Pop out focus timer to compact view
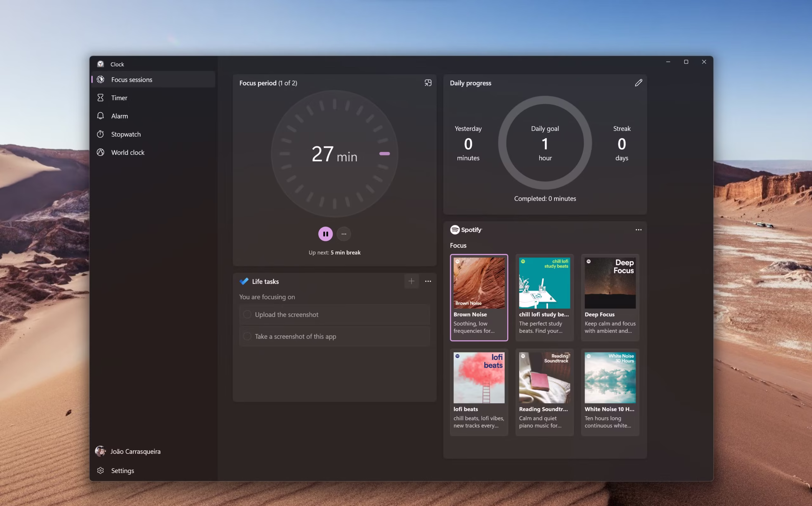 [428, 83]
